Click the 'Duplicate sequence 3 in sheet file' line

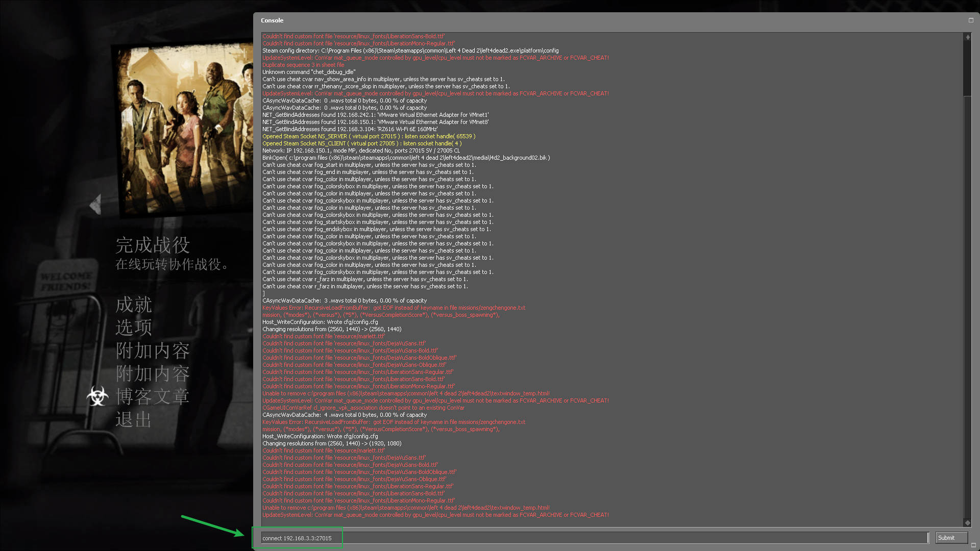point(303,65)
